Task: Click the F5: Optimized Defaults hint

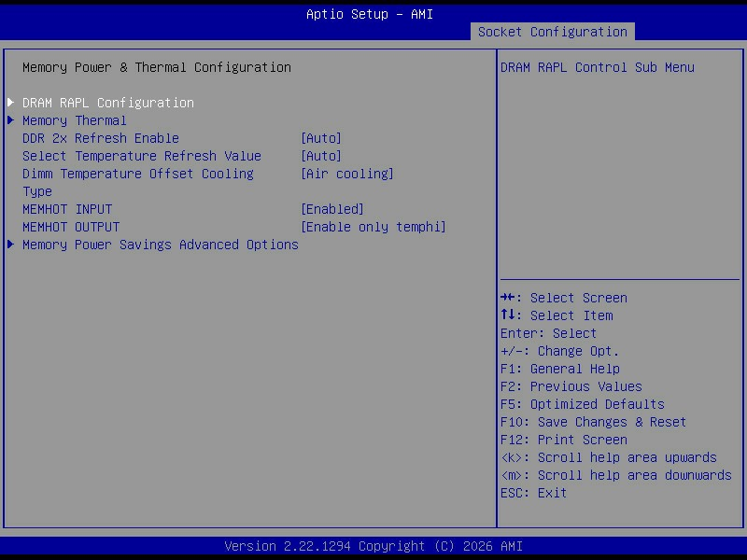Action: click(x=582, y=404)
